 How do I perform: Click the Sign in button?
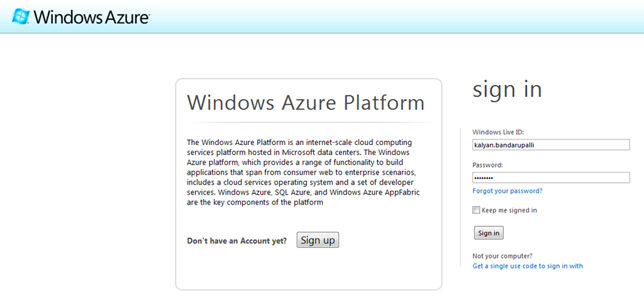click(488, 233)
